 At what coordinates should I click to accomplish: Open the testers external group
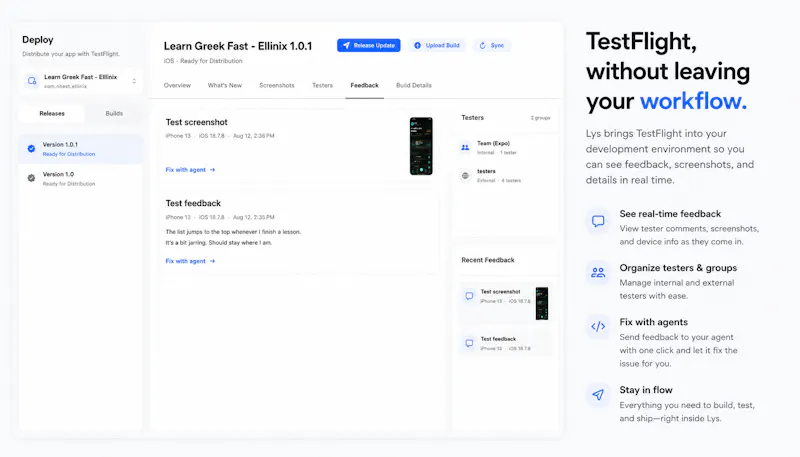click(505, 175)
